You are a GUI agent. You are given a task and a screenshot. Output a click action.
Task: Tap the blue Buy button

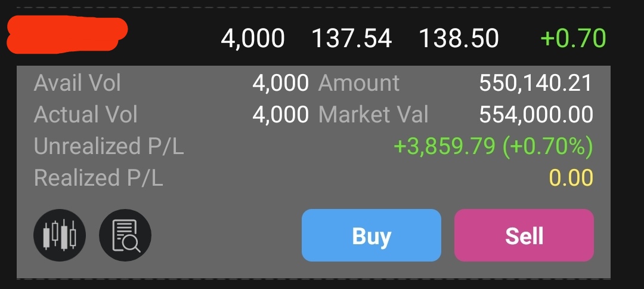(371, 235)
